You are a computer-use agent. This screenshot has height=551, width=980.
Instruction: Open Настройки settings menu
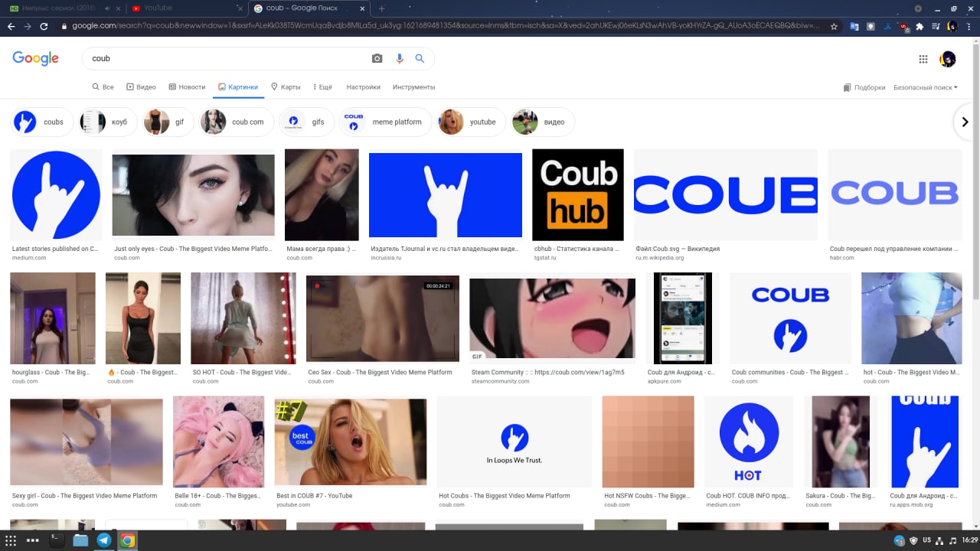[363, 87]
